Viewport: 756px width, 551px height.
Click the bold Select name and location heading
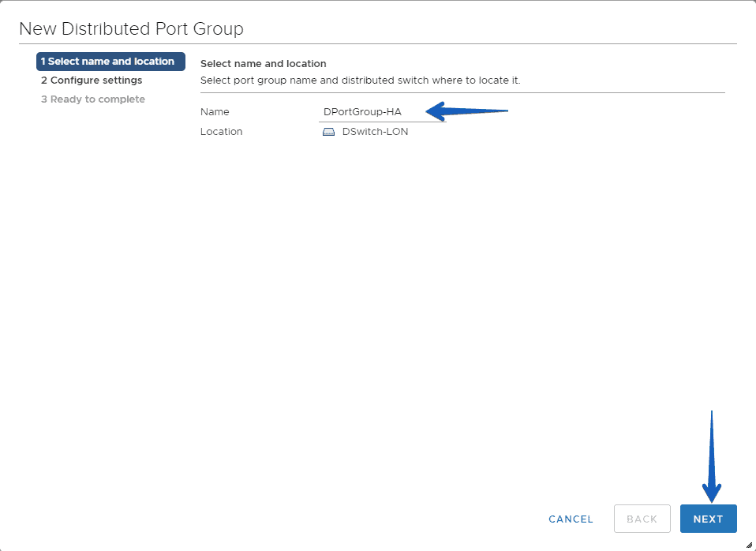click(x=264, y=64)
